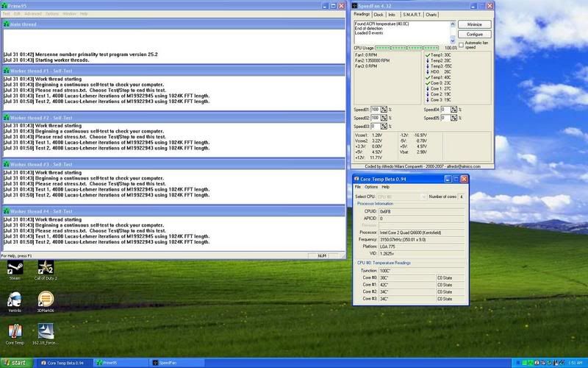
Task: Open the 162.18_force installer desktop icon
Action: point(46,332)
